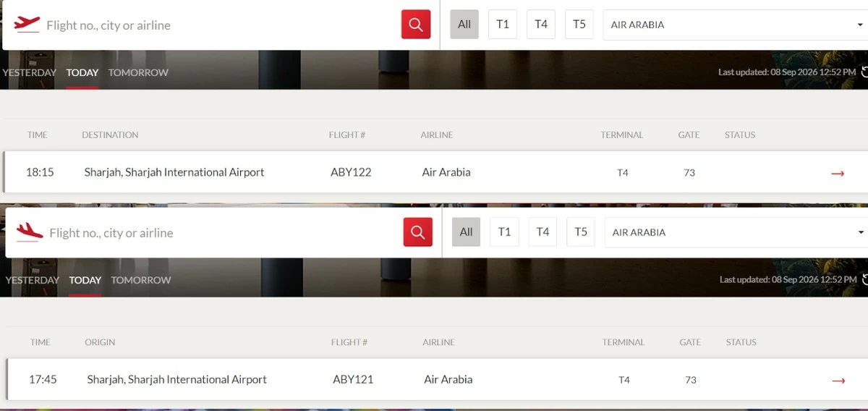Click the departures flight search input field

217,25
